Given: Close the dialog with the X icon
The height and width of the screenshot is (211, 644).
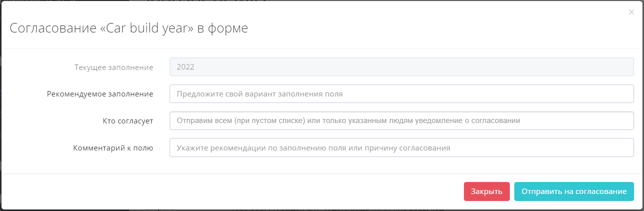Looking at the screenshot, I should click(631, 12).
